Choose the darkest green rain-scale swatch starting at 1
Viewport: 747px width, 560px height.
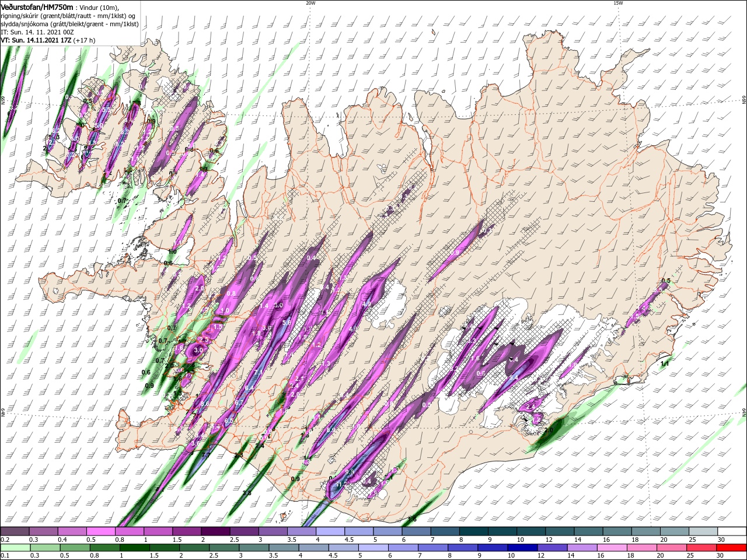pyautogui.click(x=135, y=548)
